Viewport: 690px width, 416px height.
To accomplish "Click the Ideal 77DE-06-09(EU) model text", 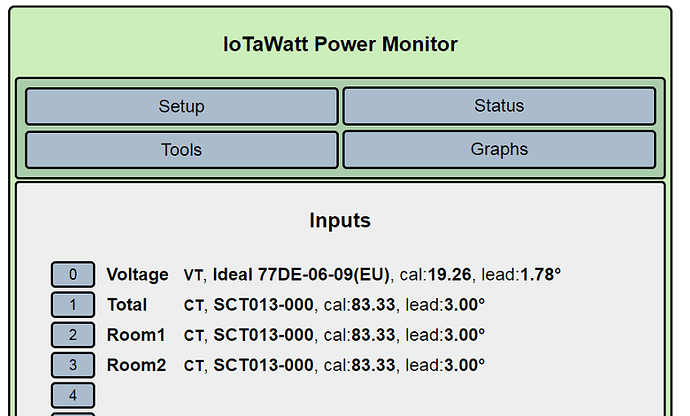I will click(301, 275).
